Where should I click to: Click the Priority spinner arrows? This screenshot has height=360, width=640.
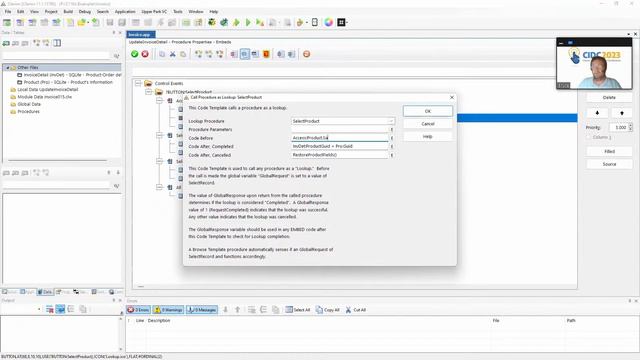tap(630, 127)
